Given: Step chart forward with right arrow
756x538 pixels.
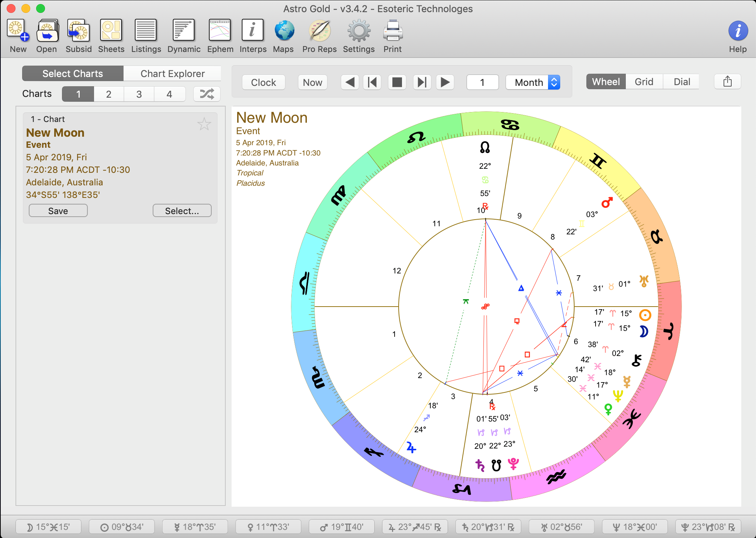Looking at the screenshot, I should [445, 82].
